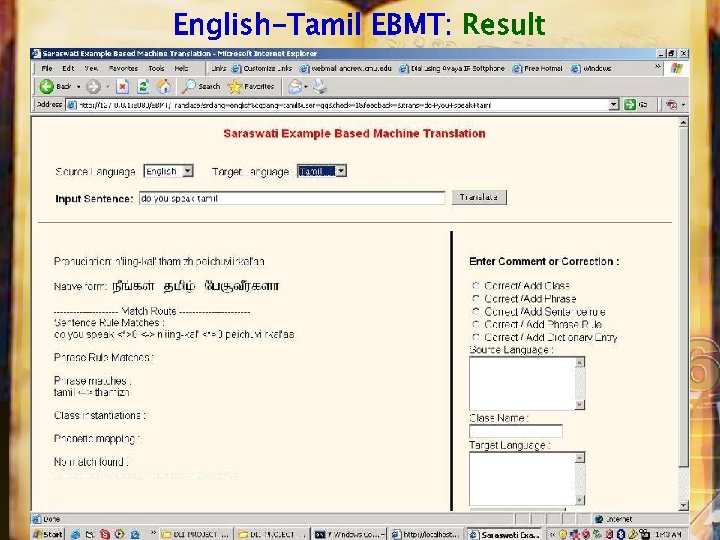Click the PDF tool icon beside Go

coord(671,105)
